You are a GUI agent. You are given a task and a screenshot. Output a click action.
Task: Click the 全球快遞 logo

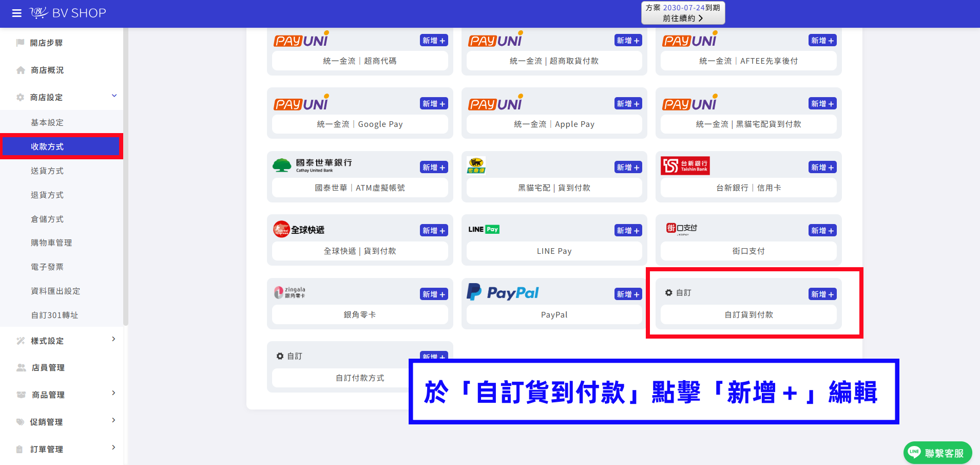point(299,229)
